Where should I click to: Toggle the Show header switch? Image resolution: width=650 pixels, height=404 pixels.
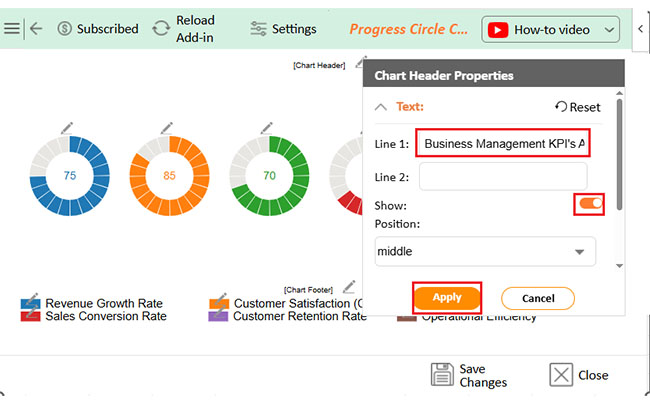[x=590, y=203]
